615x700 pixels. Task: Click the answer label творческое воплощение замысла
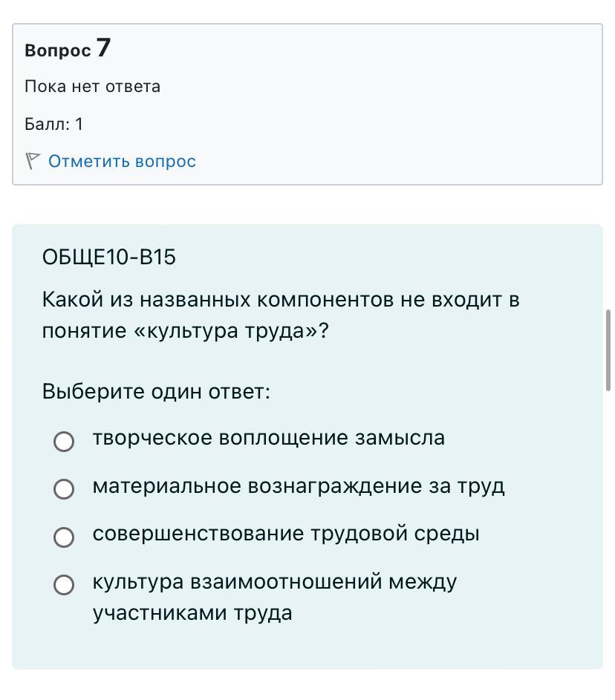[268, 438]
